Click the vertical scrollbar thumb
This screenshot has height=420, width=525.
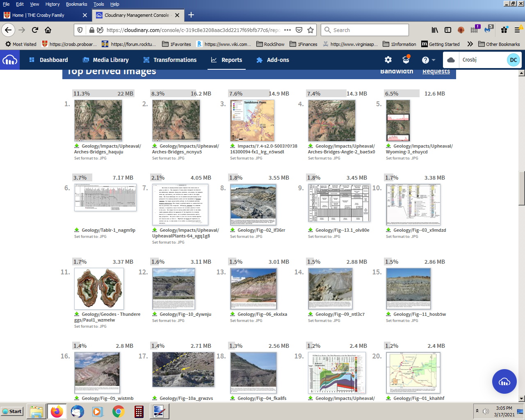(522, 188)
